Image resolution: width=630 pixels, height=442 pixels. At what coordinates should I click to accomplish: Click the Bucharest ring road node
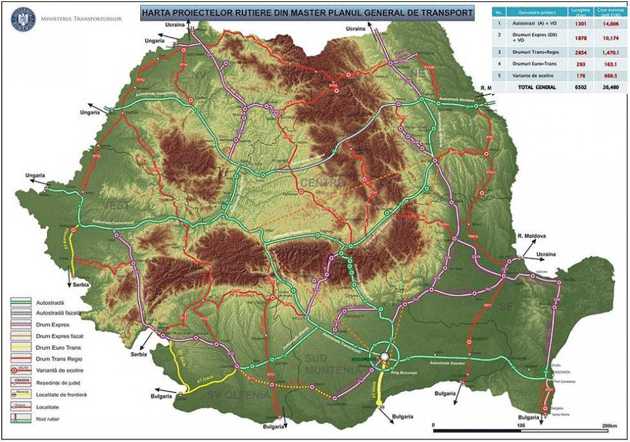coord(383,354)
